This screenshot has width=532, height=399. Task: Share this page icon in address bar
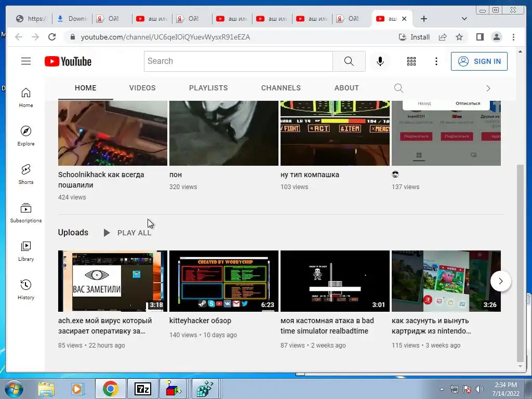[x=443, y=37]
